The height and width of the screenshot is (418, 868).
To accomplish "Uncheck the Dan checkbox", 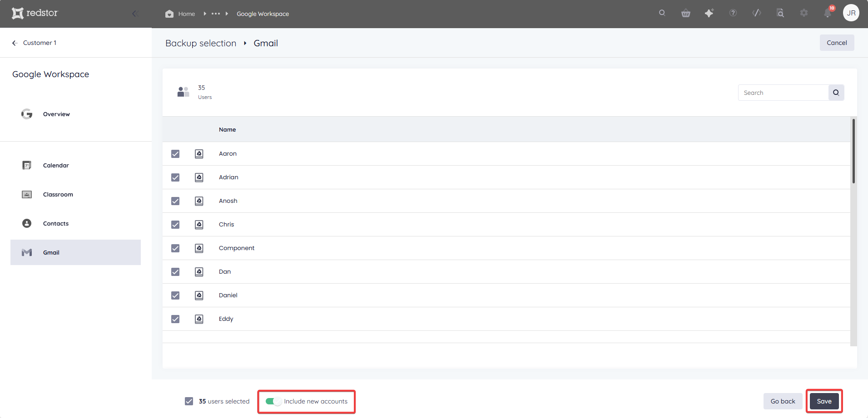I will pyautogui.click(x=175, y=272).
